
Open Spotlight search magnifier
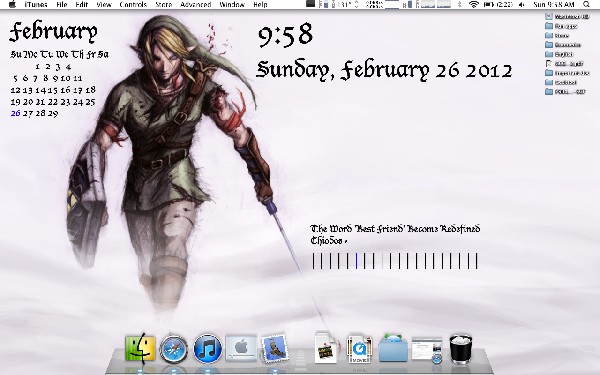[587, 5]
